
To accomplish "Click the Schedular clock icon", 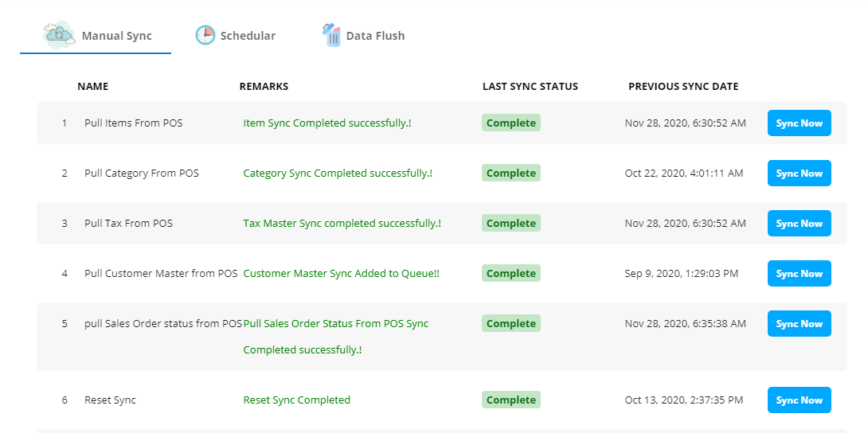I will 205,35.
